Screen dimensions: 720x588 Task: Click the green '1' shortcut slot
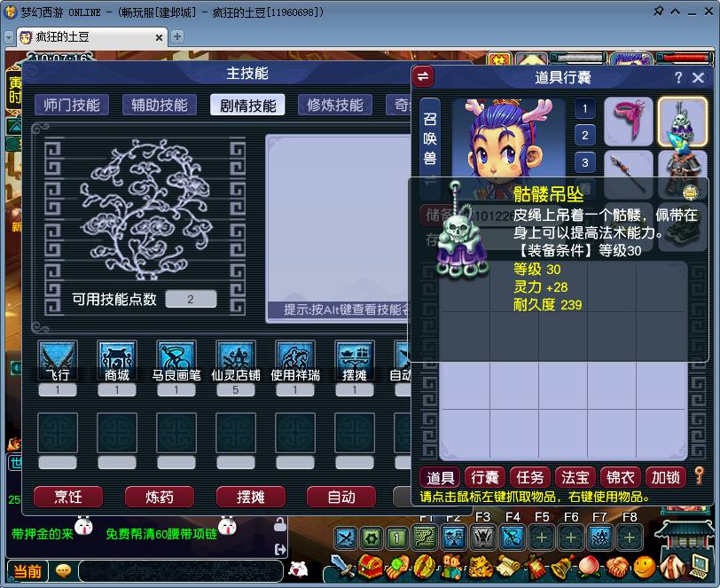[x=397, y=537]
